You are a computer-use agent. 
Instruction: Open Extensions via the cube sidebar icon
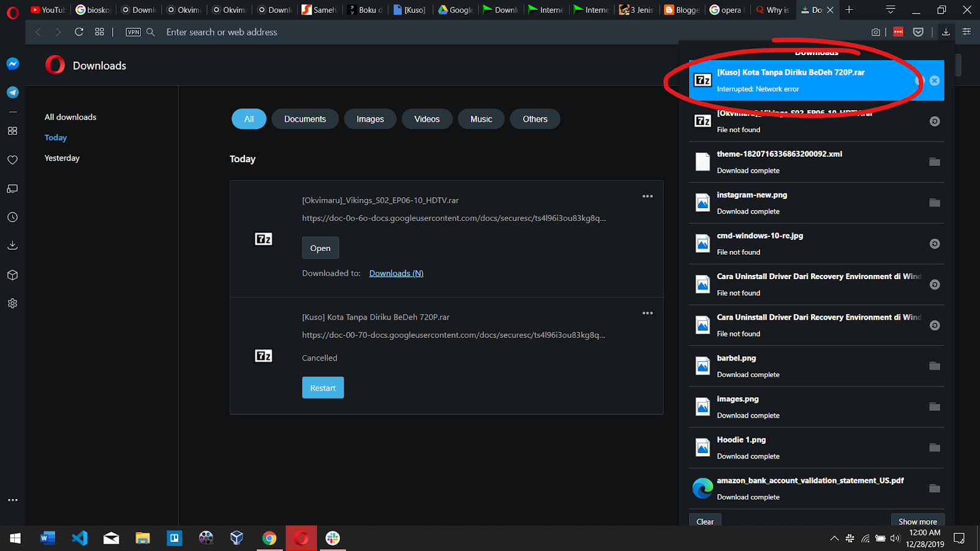(x=12, y=275)
